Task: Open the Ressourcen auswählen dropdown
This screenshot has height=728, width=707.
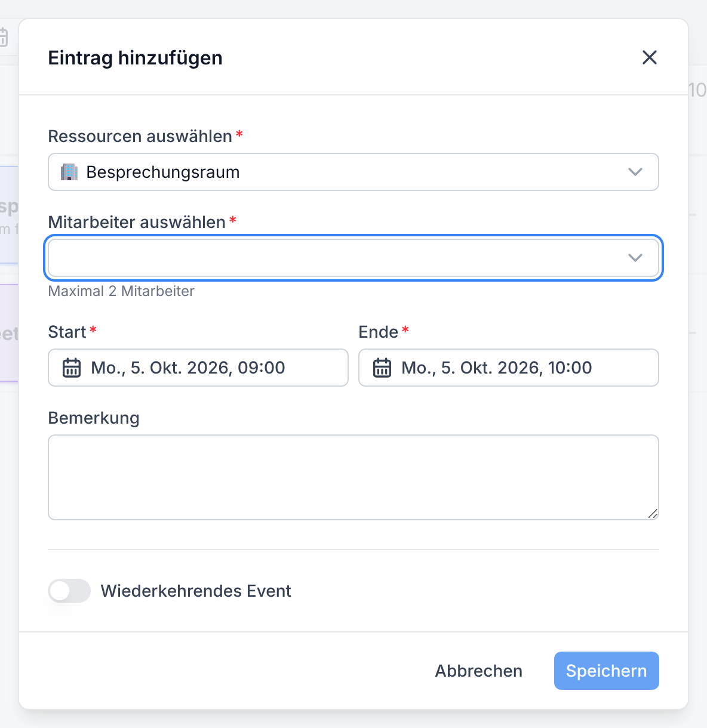Action: [353, 172]
